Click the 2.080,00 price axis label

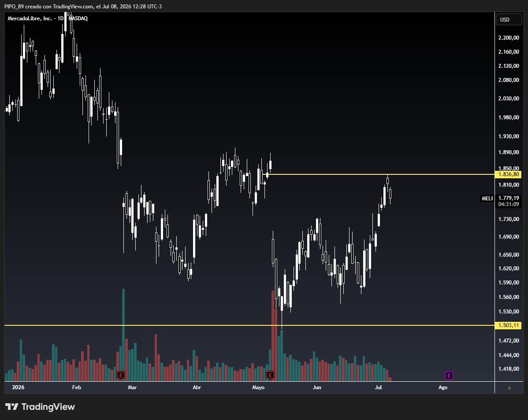pos(509,80)
